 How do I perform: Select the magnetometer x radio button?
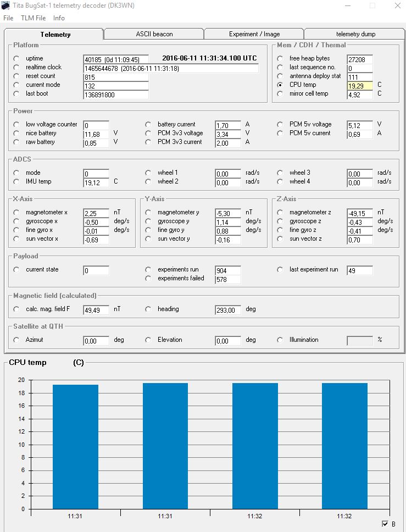pos(16,212)
